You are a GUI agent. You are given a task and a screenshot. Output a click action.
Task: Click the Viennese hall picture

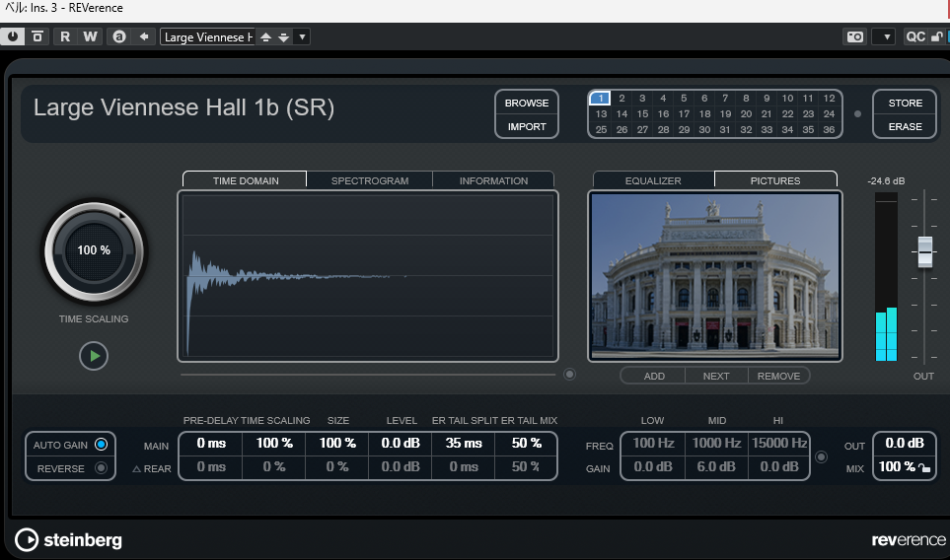click(x=715, y=276)
